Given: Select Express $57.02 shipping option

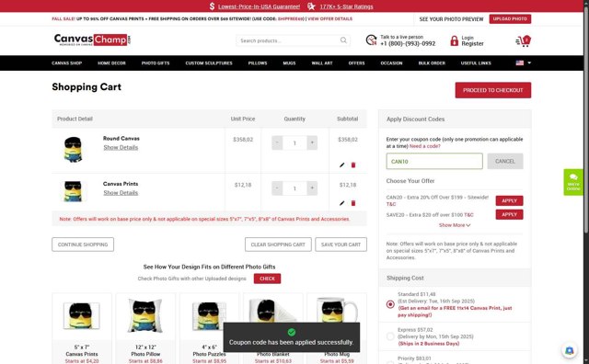Looking at the screenshot, I should [390, 336].
